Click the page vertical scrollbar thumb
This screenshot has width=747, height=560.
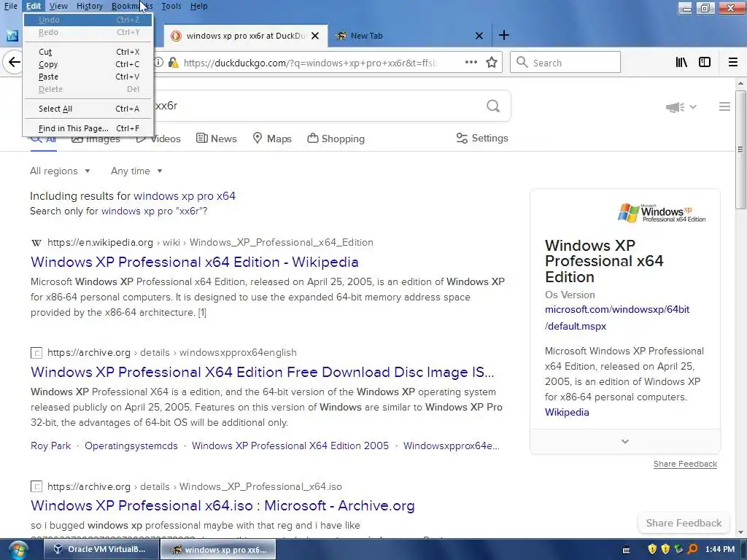coord(740,149)
